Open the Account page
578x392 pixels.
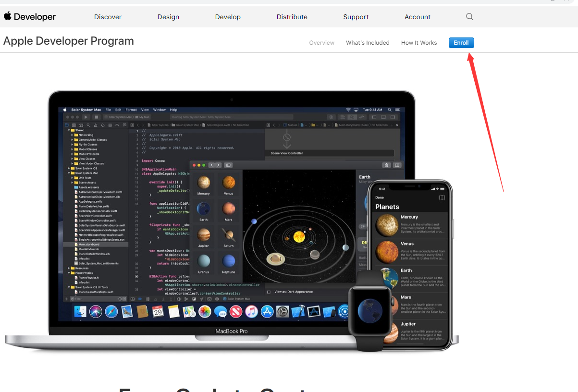pyautogui.click(x=418, y=17)
